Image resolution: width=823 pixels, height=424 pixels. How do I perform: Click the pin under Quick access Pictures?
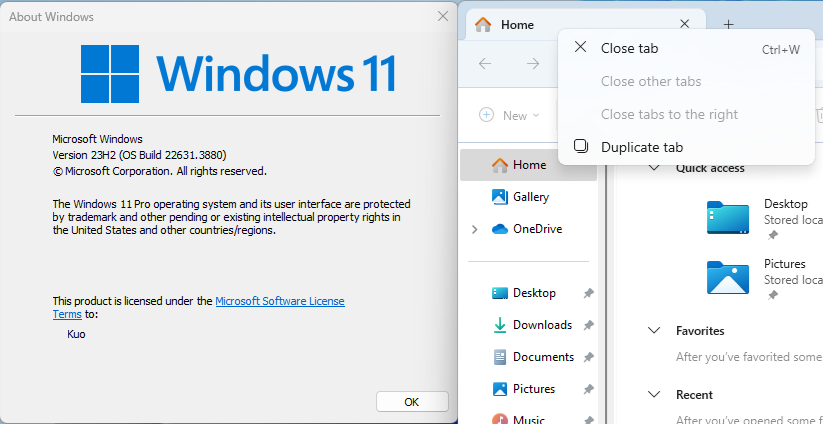coord(772,295)
